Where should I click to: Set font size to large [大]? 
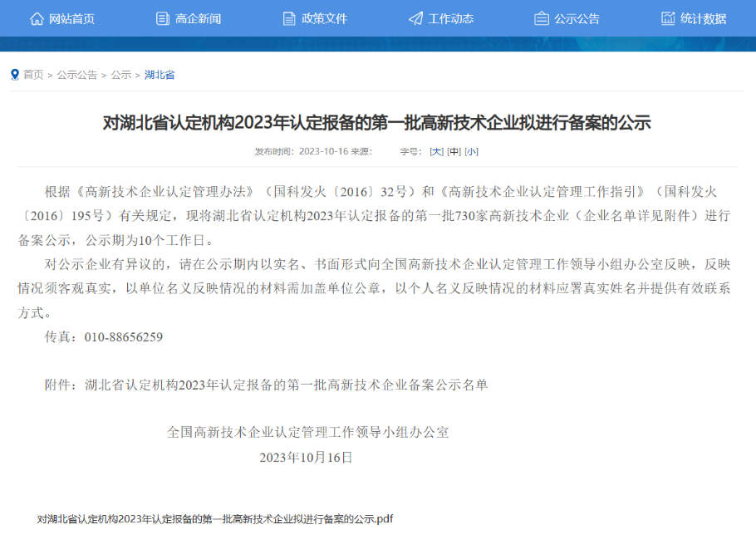(x=436, y=151)
